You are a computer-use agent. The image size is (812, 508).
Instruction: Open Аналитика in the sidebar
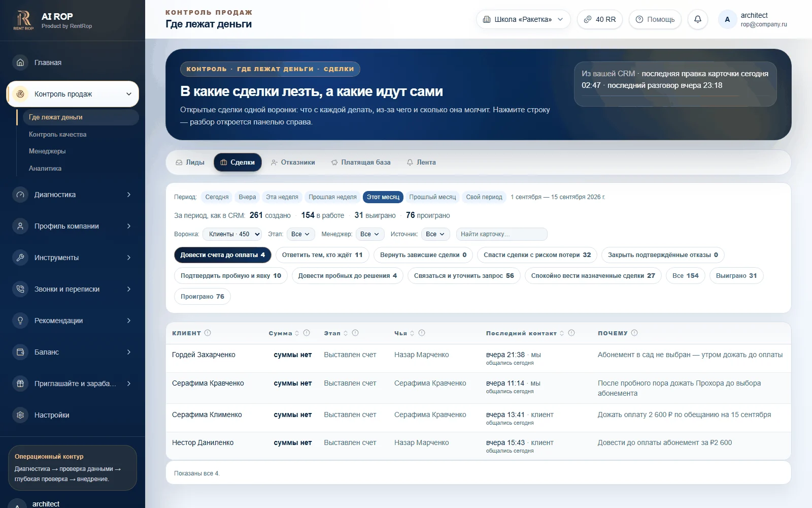point(45,168)
